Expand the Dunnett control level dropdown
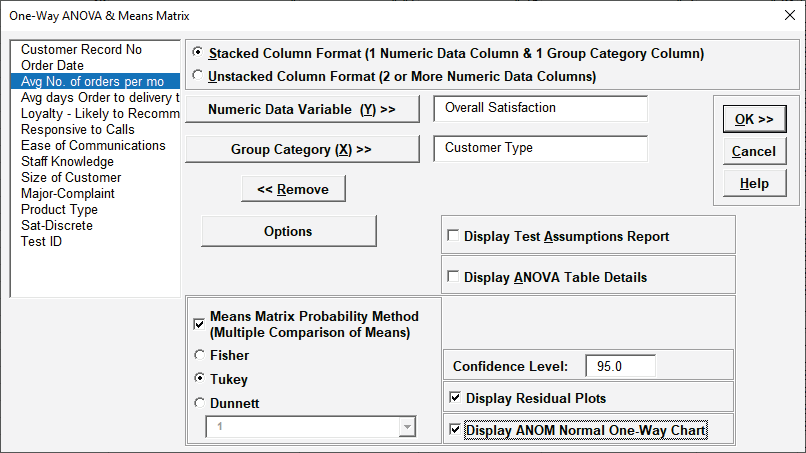806x453 pixels. coord(406,427)
